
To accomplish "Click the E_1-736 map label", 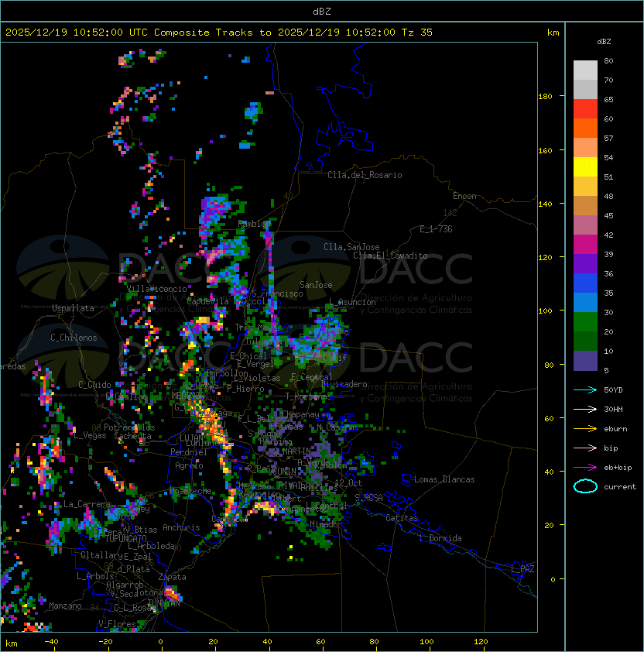I will point(436,229).
